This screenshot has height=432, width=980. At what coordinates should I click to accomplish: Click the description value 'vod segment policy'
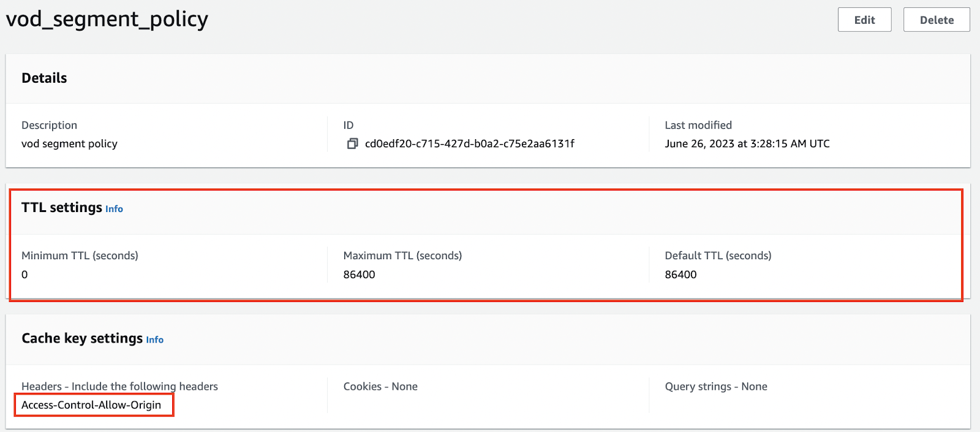(x=69, y=143)
